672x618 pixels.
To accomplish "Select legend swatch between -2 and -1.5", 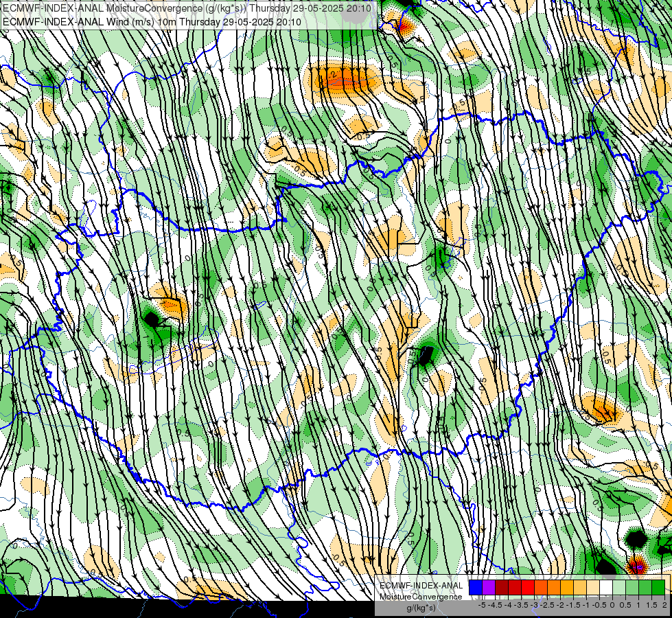I will tap(567, 588).
